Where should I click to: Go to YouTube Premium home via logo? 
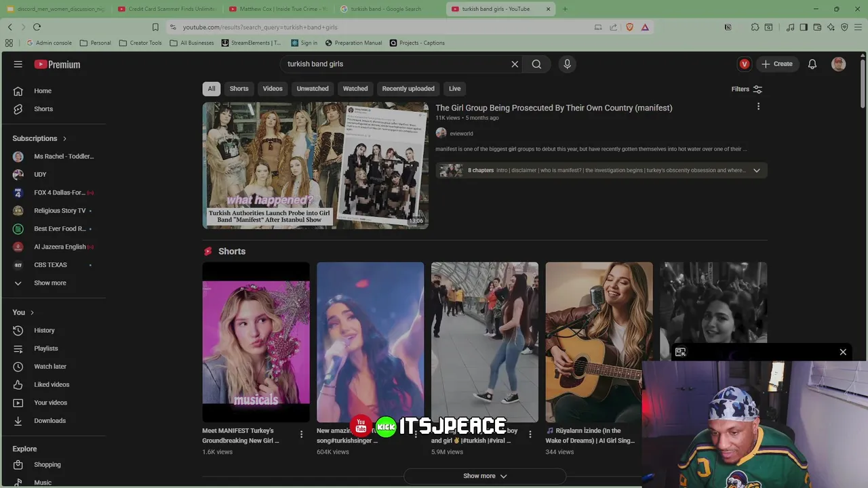point(58,64)
